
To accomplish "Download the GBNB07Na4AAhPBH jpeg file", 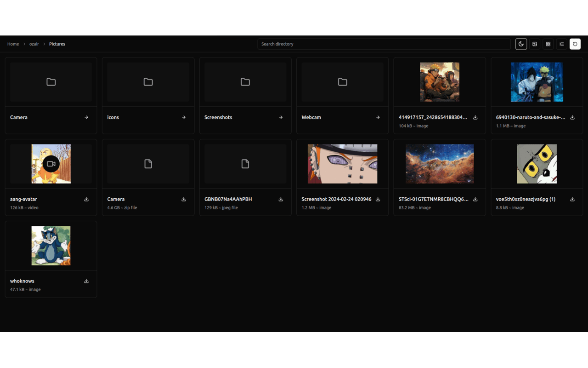I will pos(281,199).
